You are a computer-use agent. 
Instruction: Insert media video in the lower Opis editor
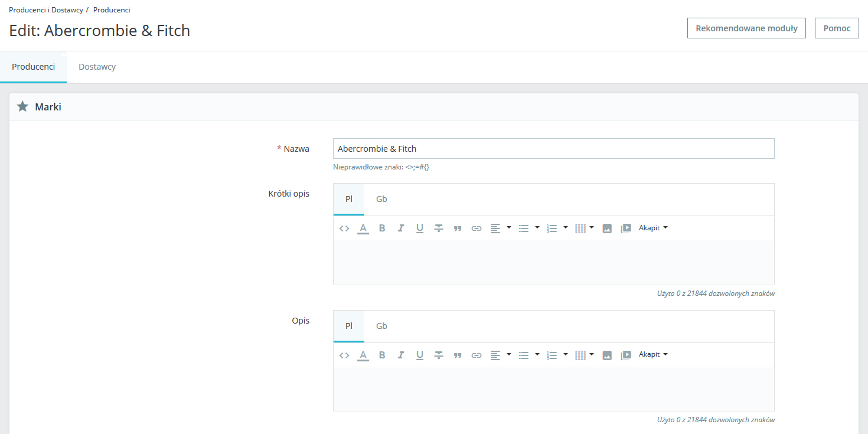[626, 355]
